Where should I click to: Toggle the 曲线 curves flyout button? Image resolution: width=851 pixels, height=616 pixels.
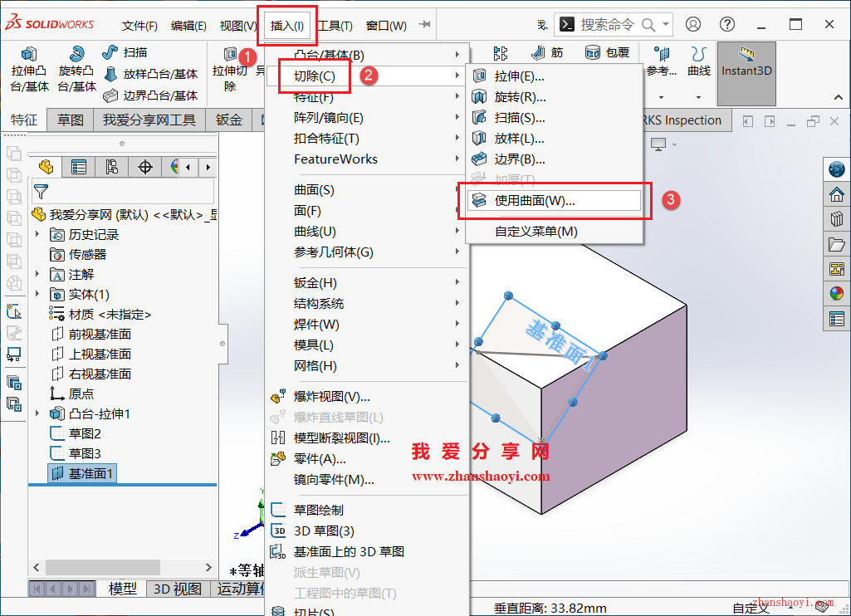(699, 75)
